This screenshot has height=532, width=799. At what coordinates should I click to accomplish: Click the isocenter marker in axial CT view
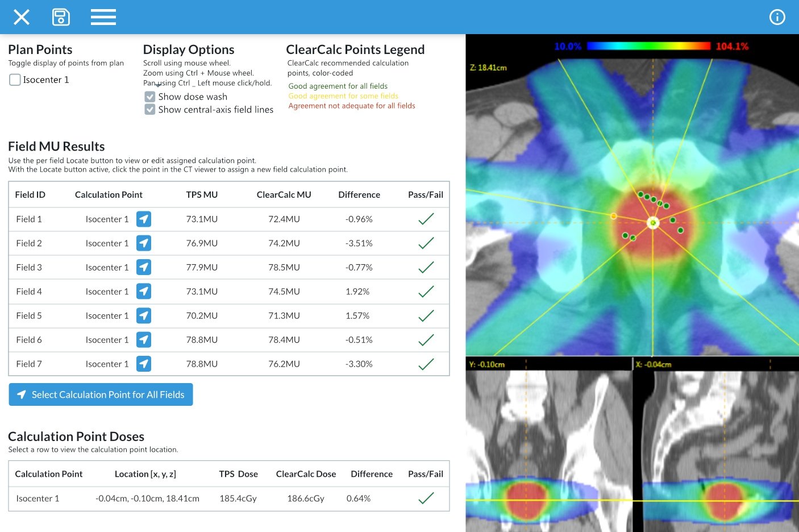[x=653, y=223]
